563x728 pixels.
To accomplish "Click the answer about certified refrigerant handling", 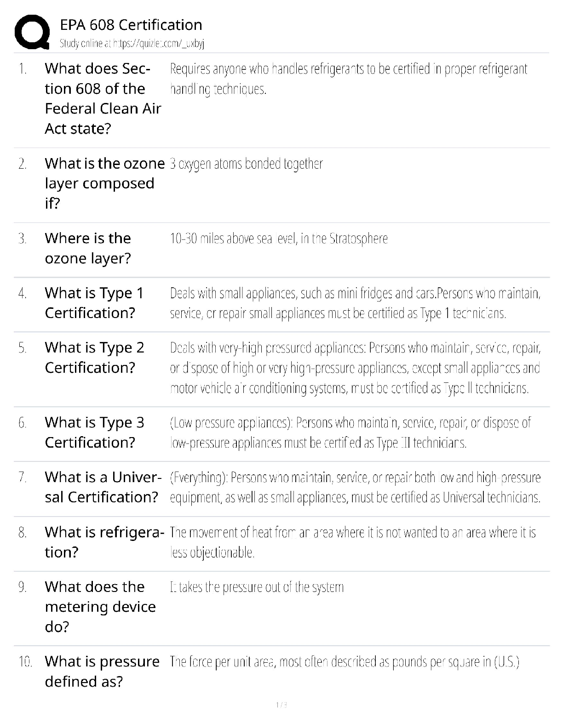I will click(x=348, y=79).
